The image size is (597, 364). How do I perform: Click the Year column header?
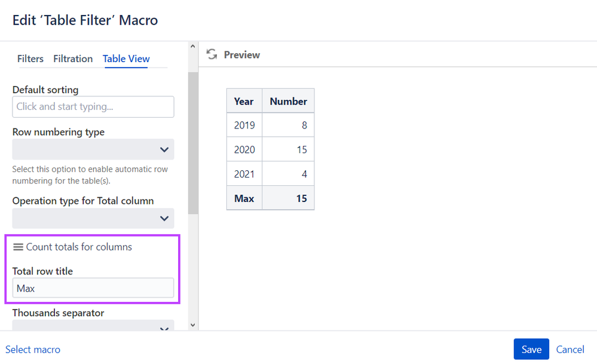click(x=244, y=101)
